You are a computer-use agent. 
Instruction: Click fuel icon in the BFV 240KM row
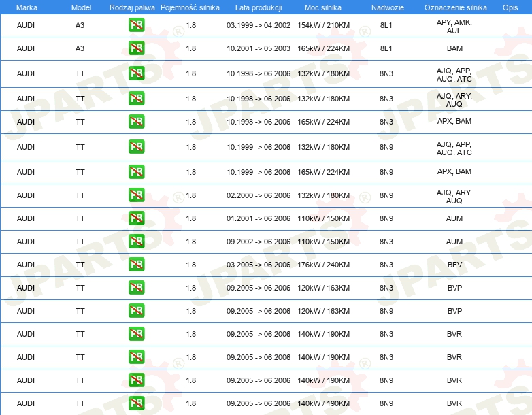136,265
